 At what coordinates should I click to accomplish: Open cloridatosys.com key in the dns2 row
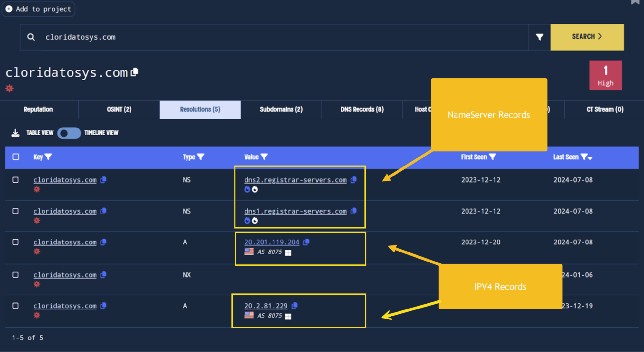(x=65, y=180)
